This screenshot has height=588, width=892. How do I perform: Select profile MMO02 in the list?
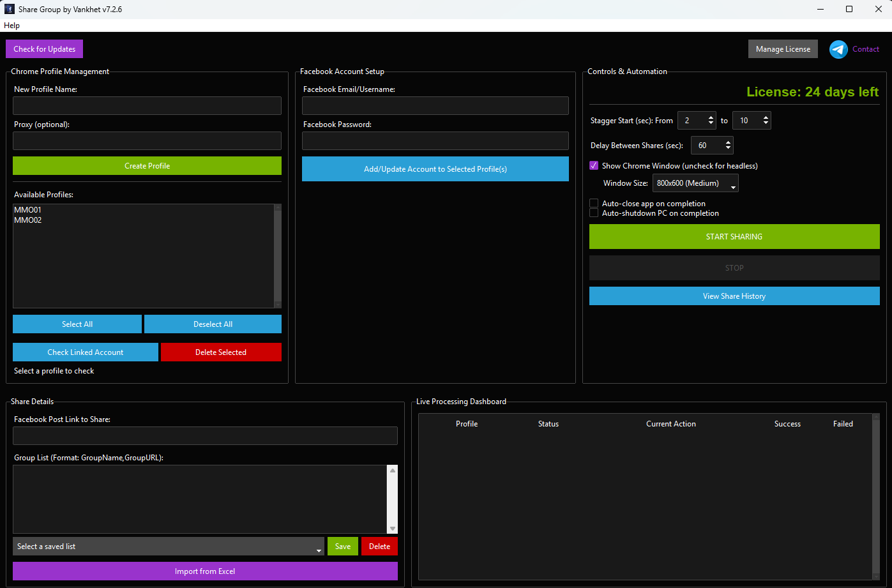[27, 220]
